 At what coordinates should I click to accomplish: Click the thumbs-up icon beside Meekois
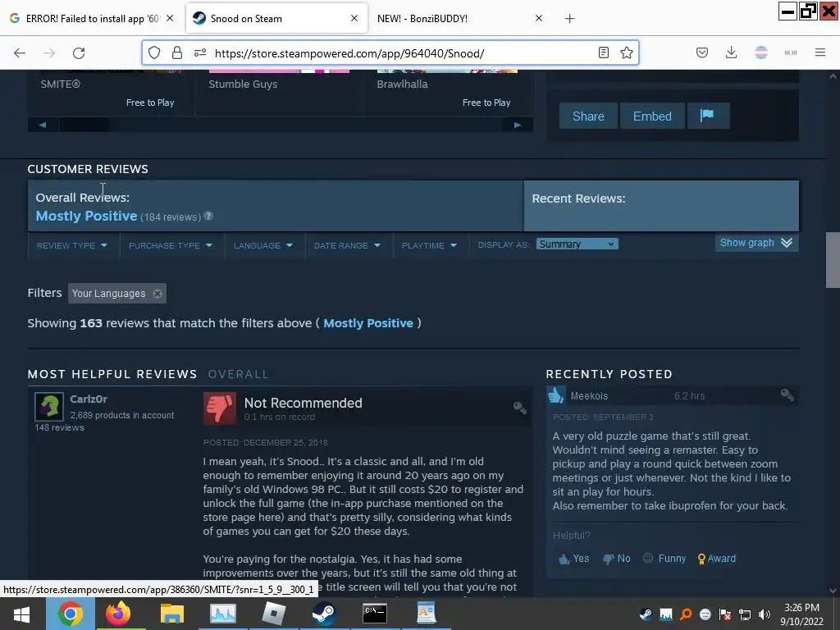coord(555,395)
